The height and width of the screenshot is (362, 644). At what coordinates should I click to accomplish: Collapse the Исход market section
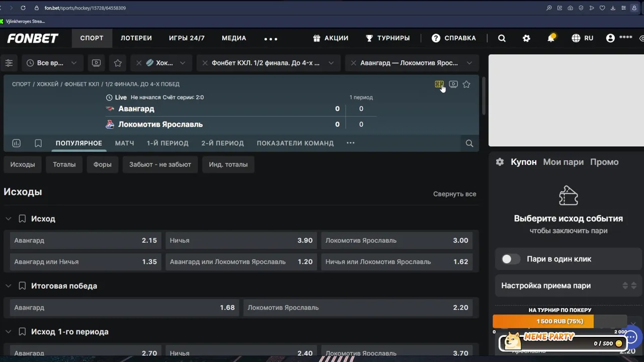(x=8, y=219)
